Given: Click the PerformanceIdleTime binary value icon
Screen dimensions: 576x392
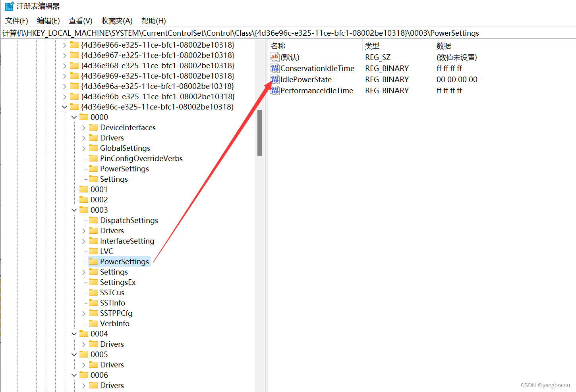Looking at the screenshot, I should (275, 90).
